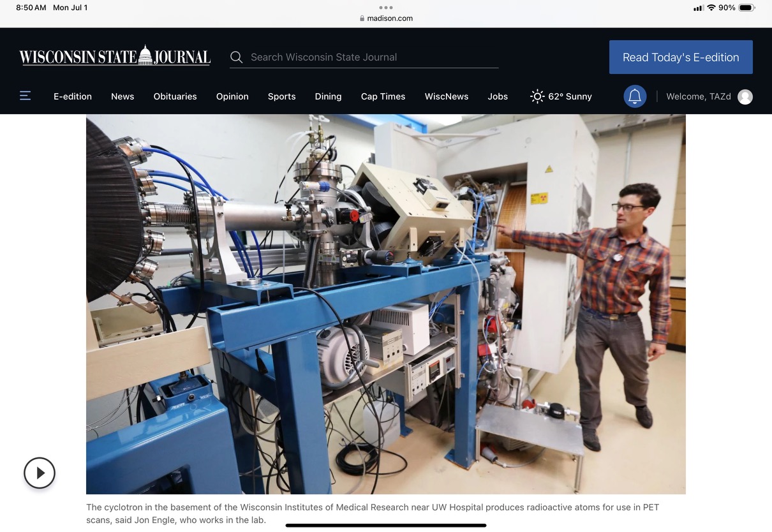Navigate to the Sports section
The width and height of the screenshot is (772, 532).
[281, 96]
